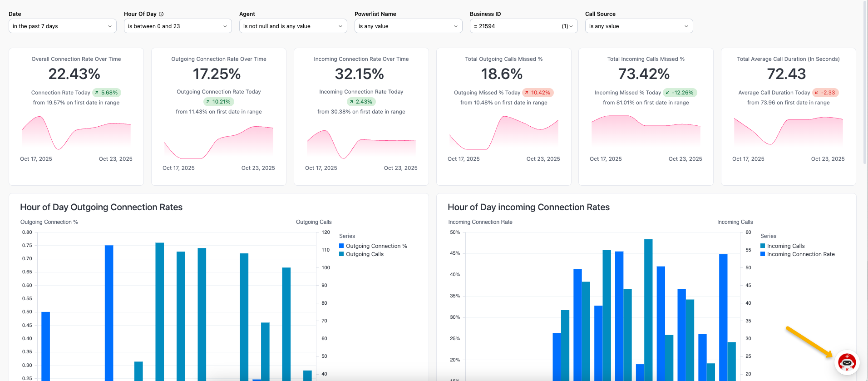This screenshot has height=381, width=868.
Task: Click the Overall Connection Rate 22.43% value
Action: coord(74,74)
